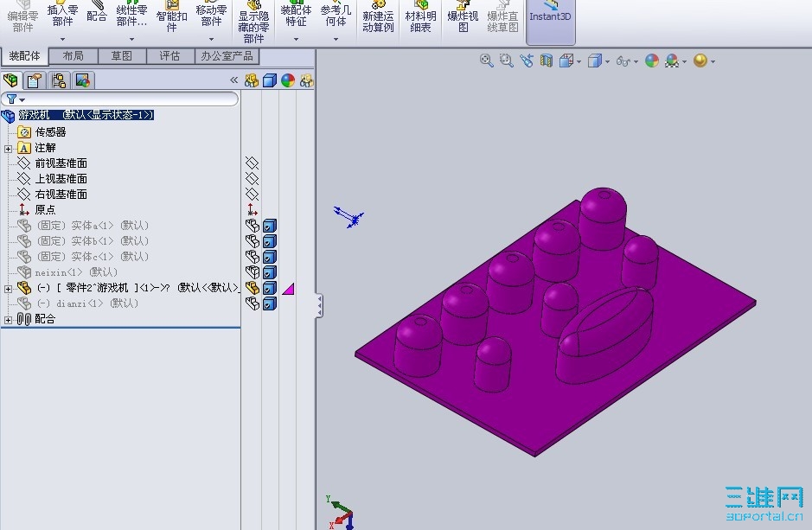Open 线性零部件 pattern dropdown arrow
Image resolution: width=812 pixels, height=530 pixels.
coord(131,39)
